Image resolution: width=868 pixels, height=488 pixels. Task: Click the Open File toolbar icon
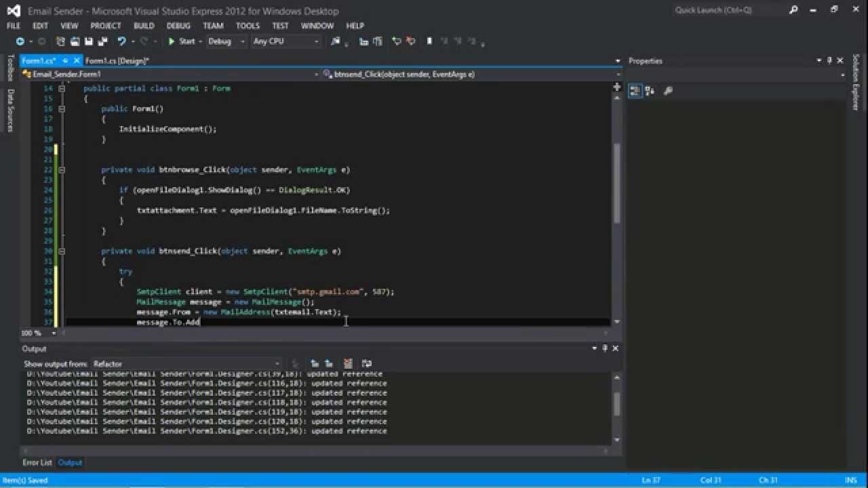pyautogui.click(x=75, y=41)
